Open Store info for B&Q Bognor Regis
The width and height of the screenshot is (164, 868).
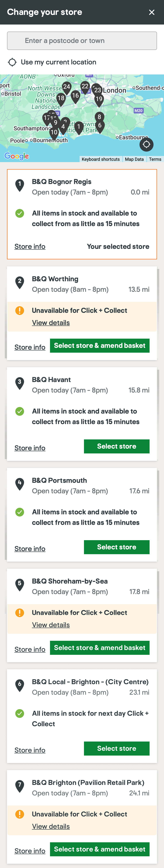click(x=30, y=246)
